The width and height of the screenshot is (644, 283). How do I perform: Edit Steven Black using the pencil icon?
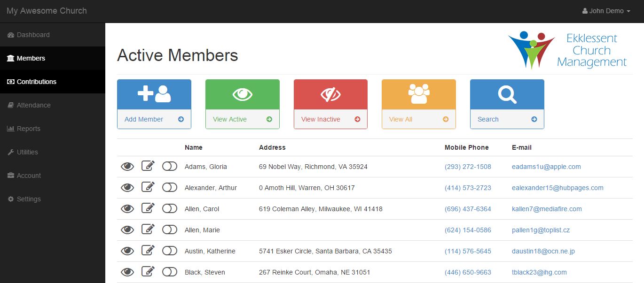[148, 272]
